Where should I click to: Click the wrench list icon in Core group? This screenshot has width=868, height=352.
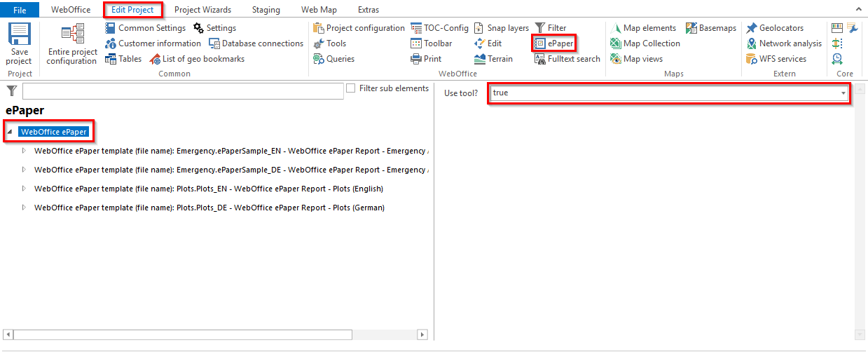853,28
